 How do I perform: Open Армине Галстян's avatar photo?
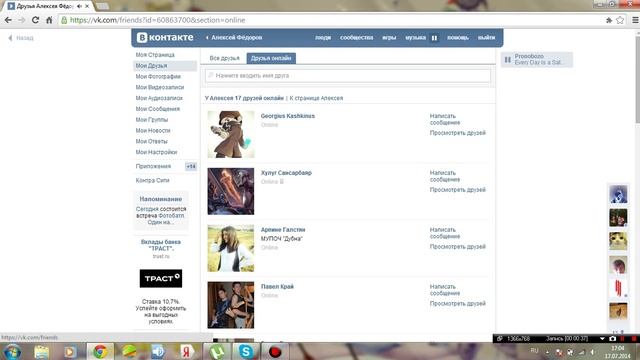point(231,248)
